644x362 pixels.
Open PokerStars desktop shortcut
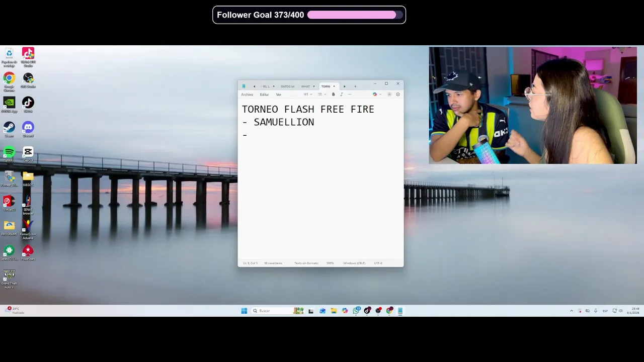pos(28,253)
